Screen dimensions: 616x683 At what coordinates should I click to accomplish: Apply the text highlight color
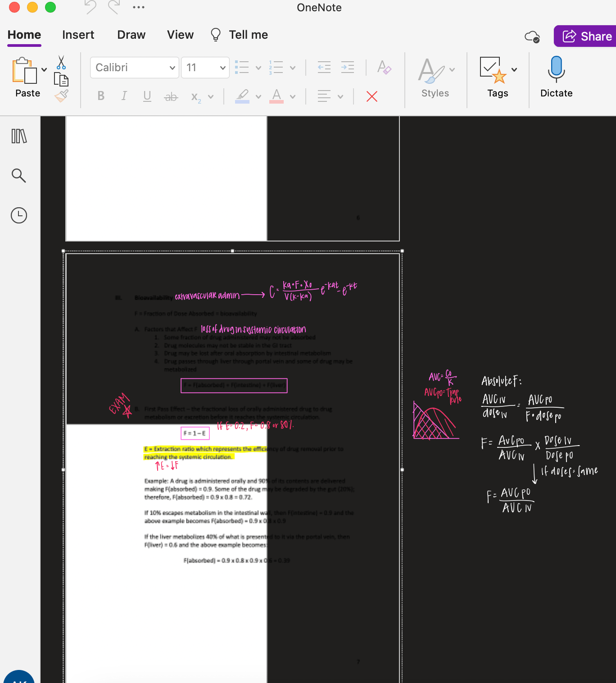pyautogui.click(x=242, y=96)
